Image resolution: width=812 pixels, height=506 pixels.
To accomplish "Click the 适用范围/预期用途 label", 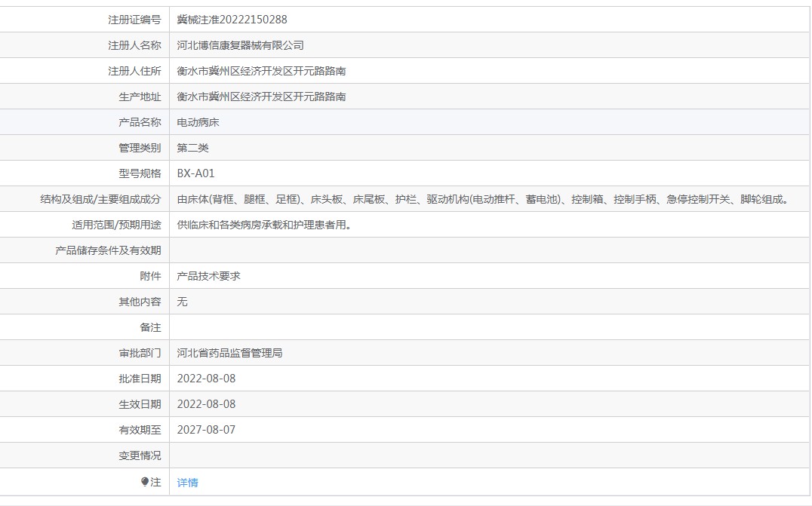I will [116, 225].
